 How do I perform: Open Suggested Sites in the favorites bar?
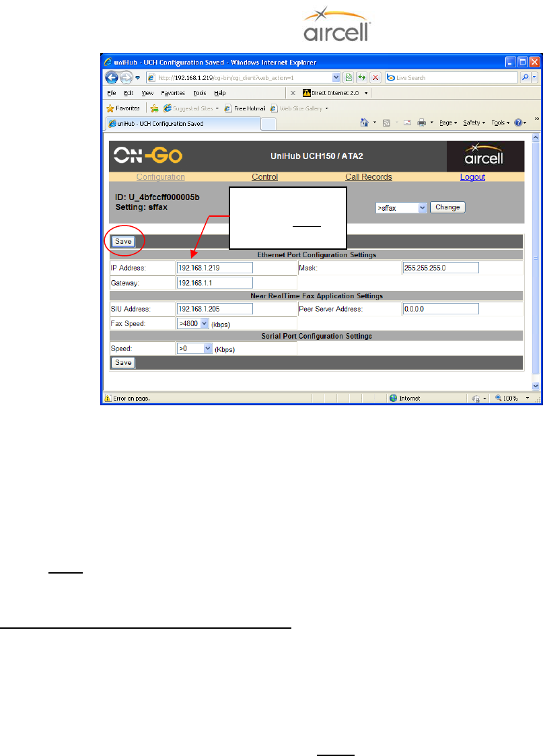(x=191, y=108)
